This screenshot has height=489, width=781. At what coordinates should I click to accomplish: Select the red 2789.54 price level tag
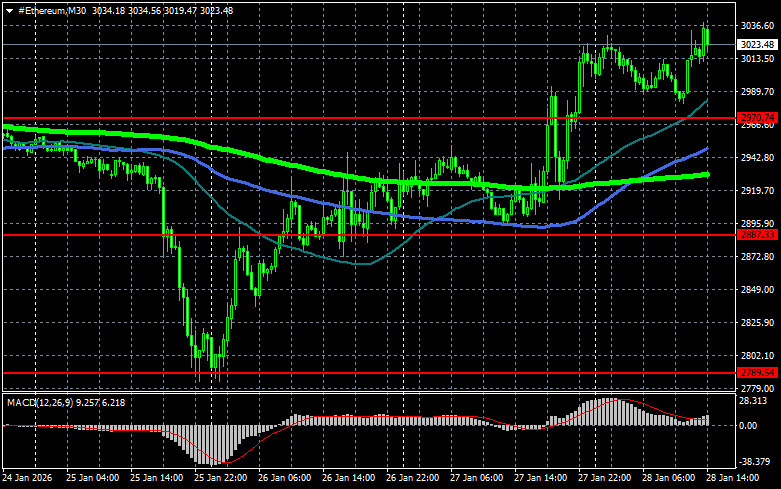coord(756,372)
